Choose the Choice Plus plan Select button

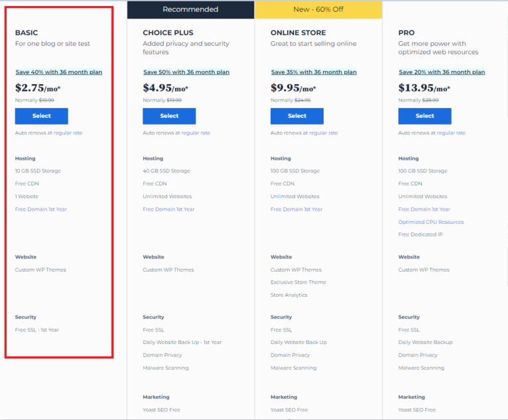(x=169, y=116)
